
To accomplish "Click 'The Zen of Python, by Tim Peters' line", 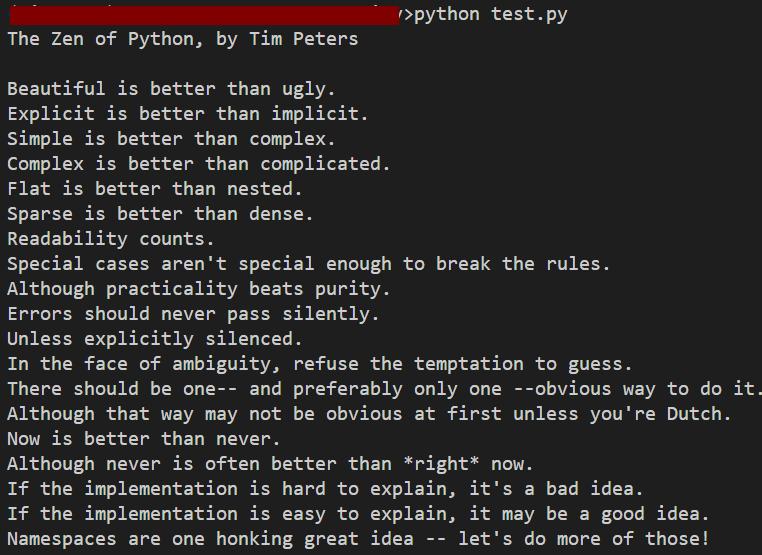I will click(183, 39).
